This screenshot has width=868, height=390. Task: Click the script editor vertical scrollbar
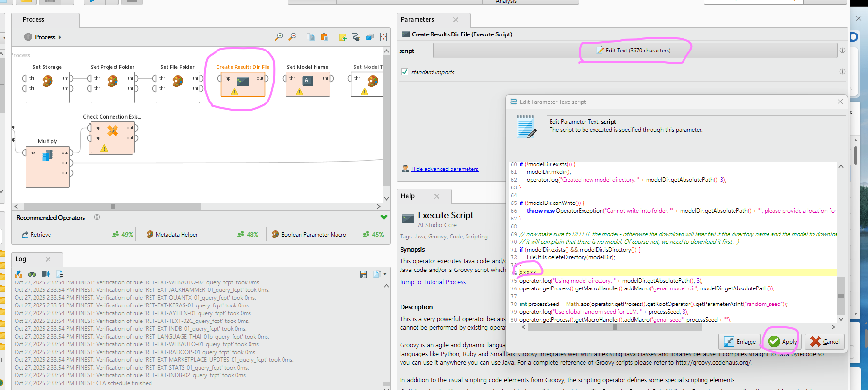coord(841,296)
